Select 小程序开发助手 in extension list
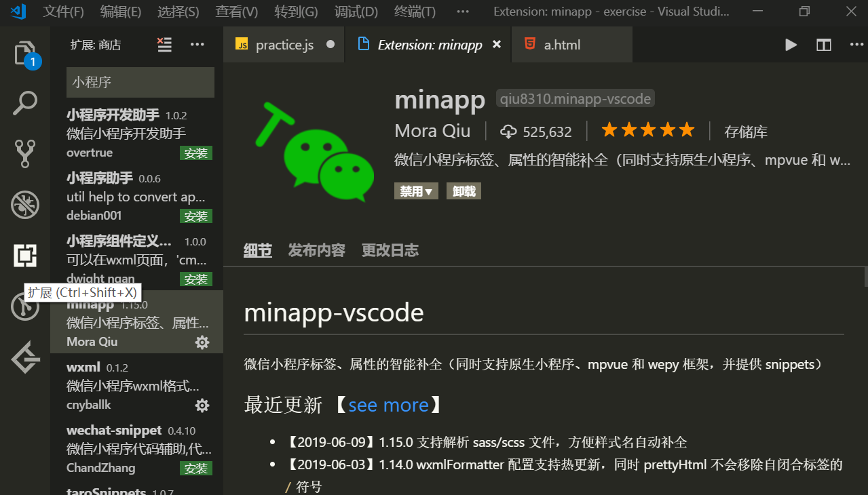This screenshot has width=868, height=495. [x=136, y=134]
